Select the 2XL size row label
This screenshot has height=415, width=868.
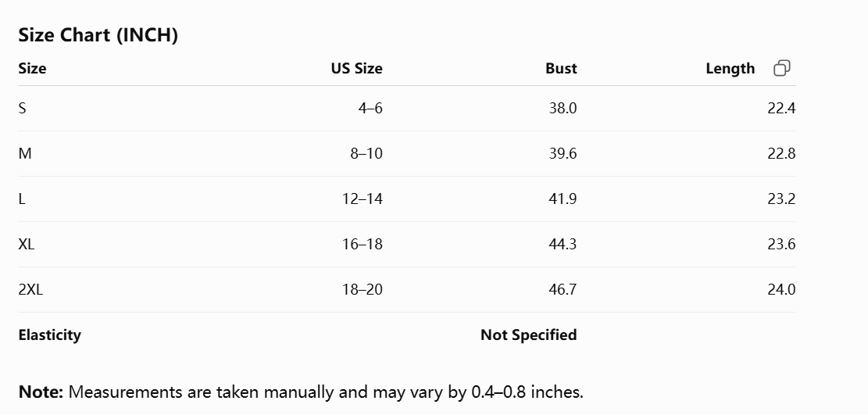coord(30,290)
